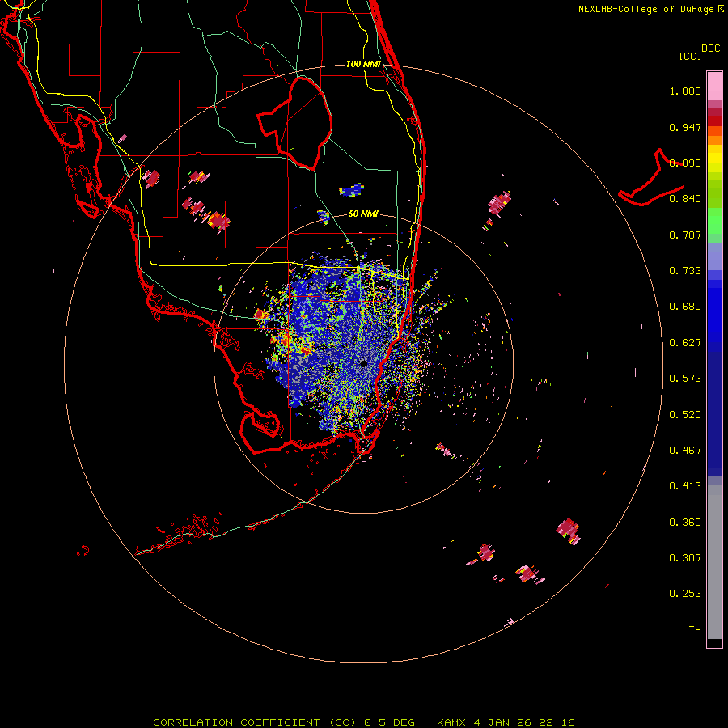Click the black radar site dot at center
728x728 pixels.
(x=363, y=363)
